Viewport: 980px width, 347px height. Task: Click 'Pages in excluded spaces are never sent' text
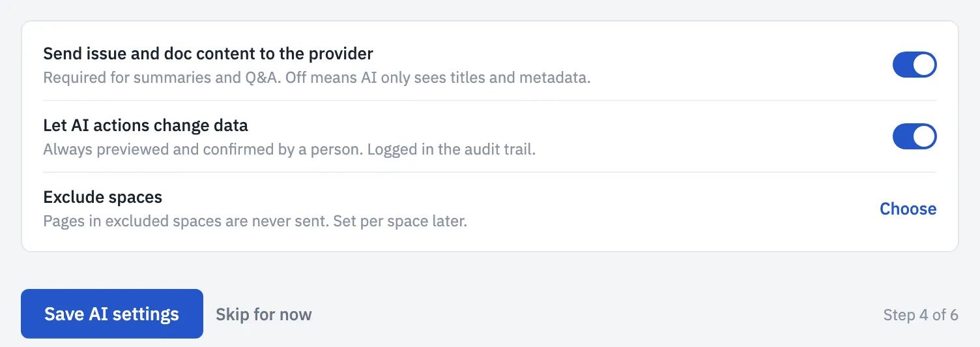[x=255, y=221]
